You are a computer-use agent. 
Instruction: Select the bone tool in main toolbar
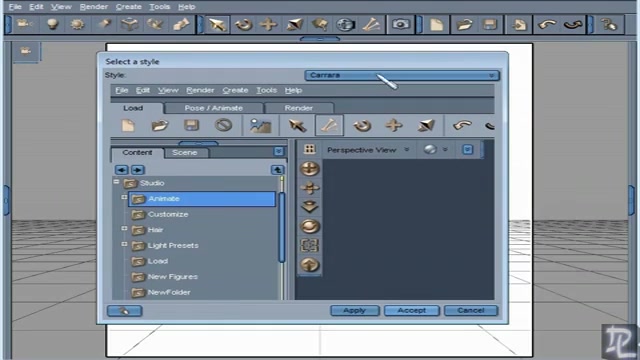371,24
